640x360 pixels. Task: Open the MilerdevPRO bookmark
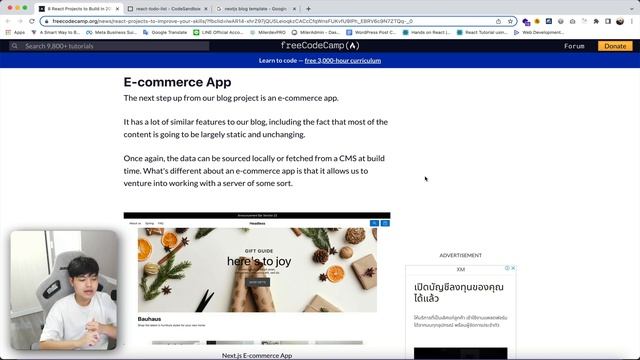click(x=268, y=32)
